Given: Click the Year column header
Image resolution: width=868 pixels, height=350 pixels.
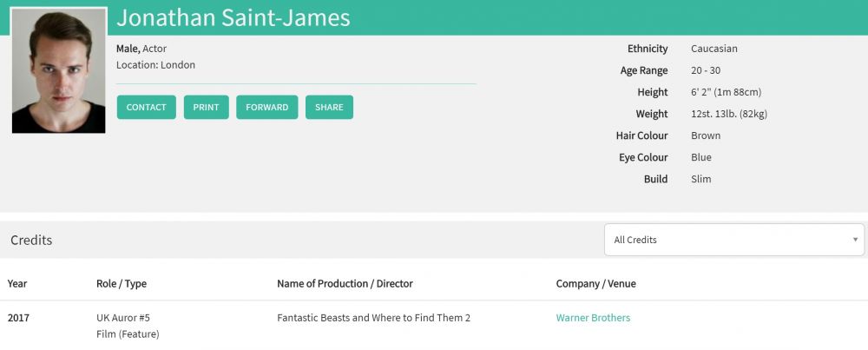Looking at the screenshot, I should [x=17, y=283].
